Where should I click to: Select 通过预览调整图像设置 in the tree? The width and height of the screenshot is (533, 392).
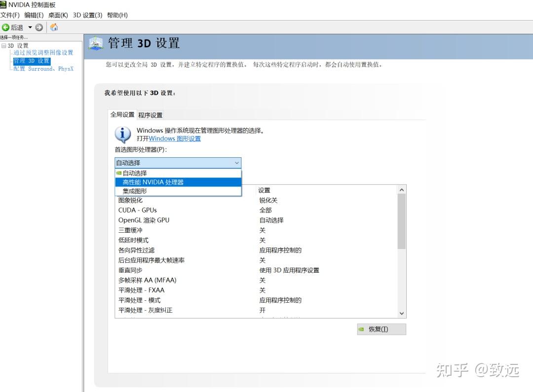43,53
